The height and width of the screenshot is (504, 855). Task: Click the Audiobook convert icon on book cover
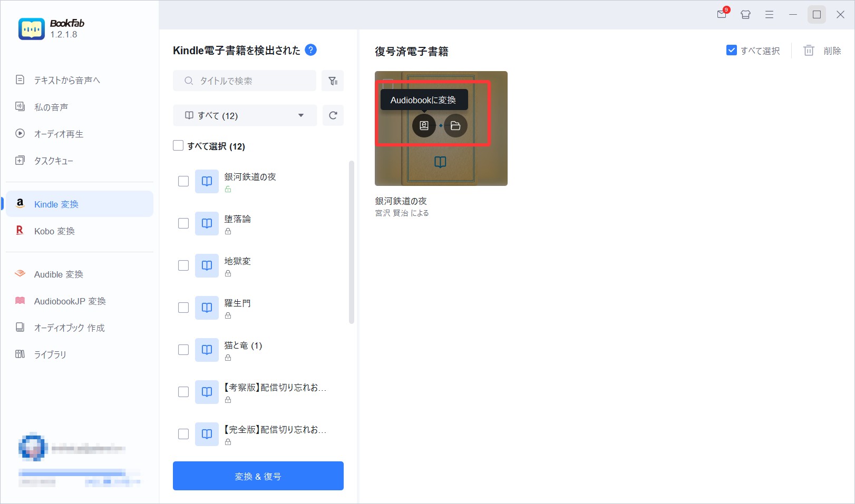pos(424,126)
